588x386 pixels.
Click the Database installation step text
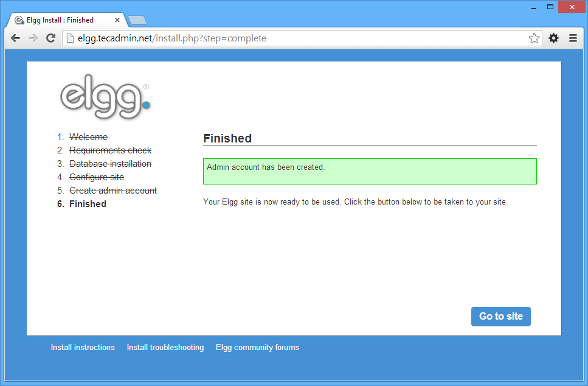click(110, 164)
